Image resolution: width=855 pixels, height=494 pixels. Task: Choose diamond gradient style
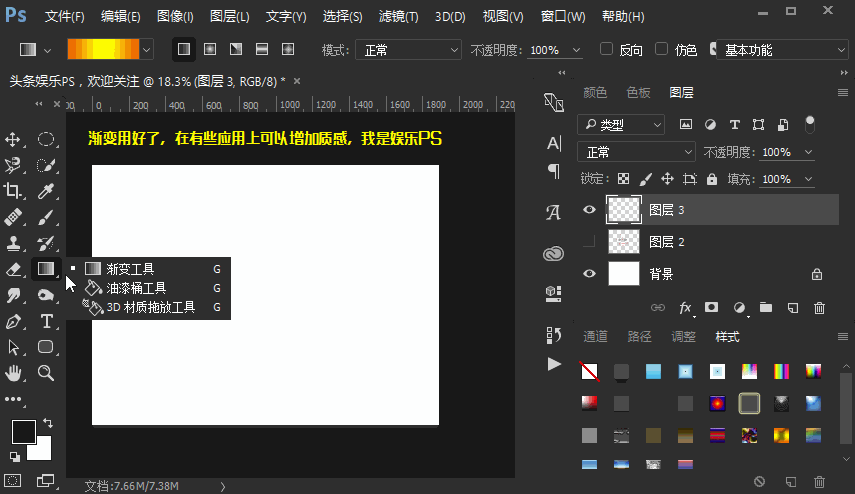(x=288, y=50)
